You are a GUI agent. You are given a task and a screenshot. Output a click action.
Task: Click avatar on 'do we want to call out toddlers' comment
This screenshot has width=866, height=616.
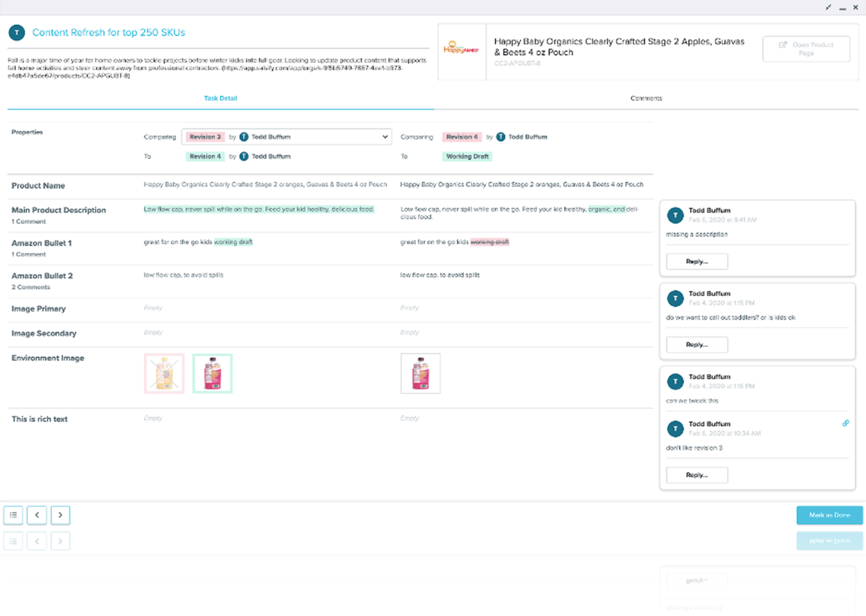[x=676, y=298]
